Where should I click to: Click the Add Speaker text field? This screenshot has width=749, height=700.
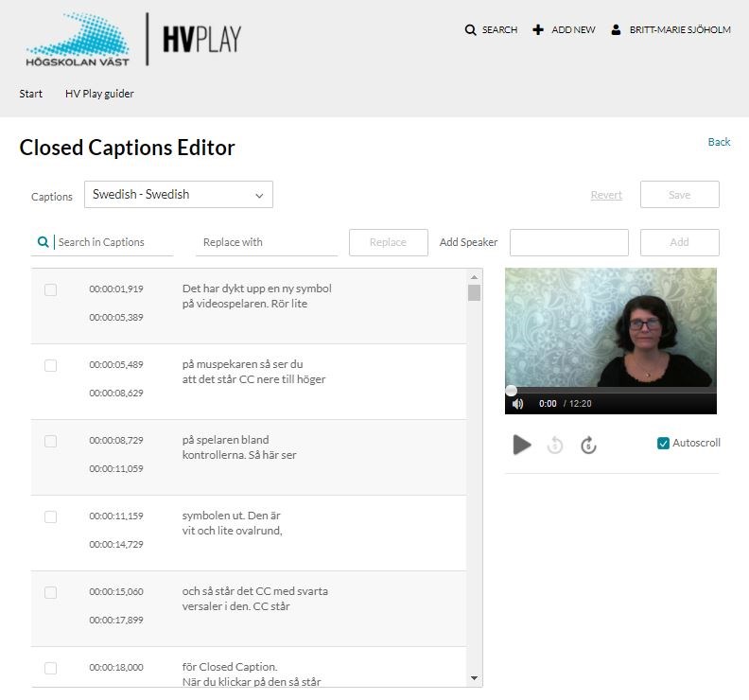pyautogui.click(x=568, y=242)
